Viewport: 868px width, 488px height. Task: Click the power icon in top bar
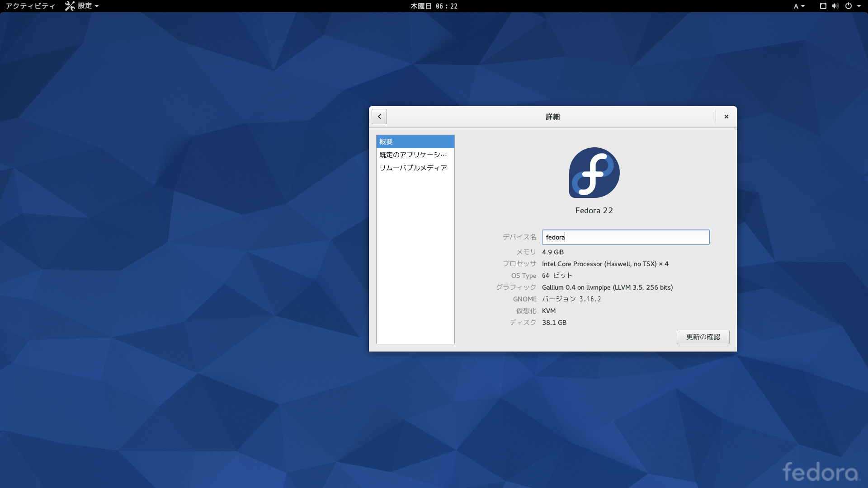pos(849,6)
